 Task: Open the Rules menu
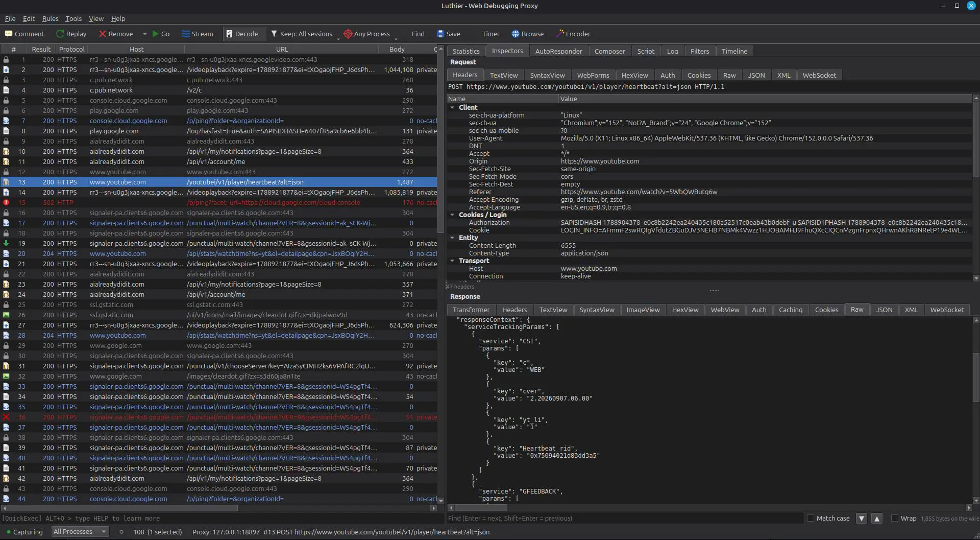[x=50, y=18]
